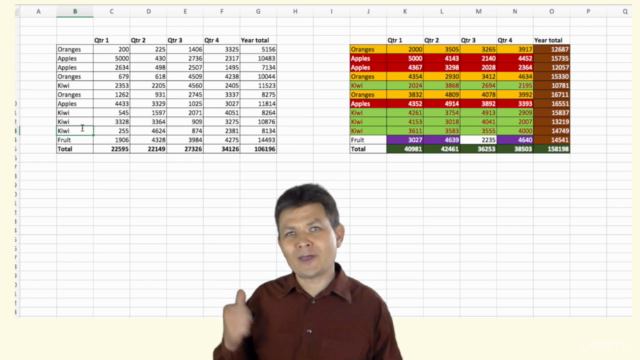Image resolution: width=640 pixels, height=360 pixels.
Task: Select the red cell with 4143
Action: coord(442,58)
